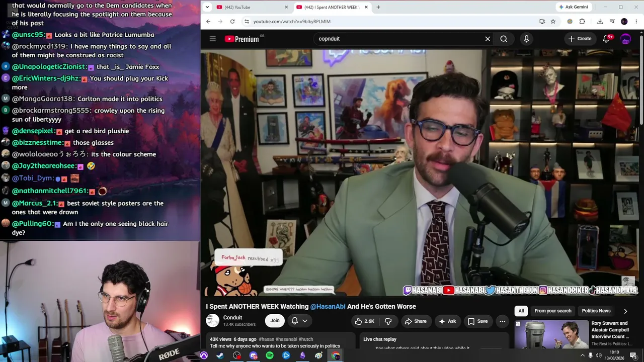Clear the YouTube search box text
Screen dimensions: 644x362
[x=488, y=39]
